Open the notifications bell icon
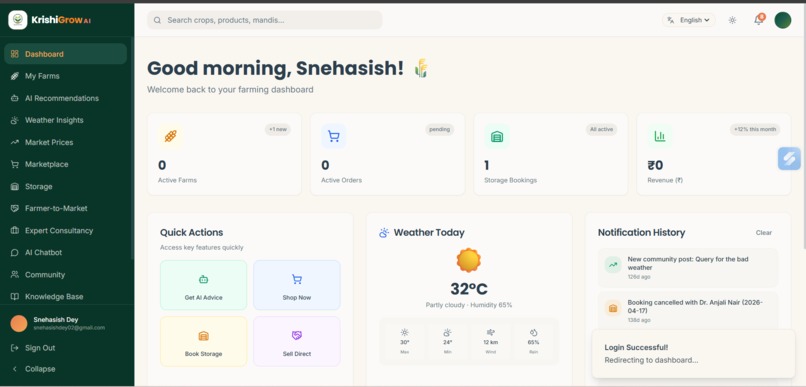Image resolution: width=806 pixels, height=387 pixels. [x=758, y=20]
